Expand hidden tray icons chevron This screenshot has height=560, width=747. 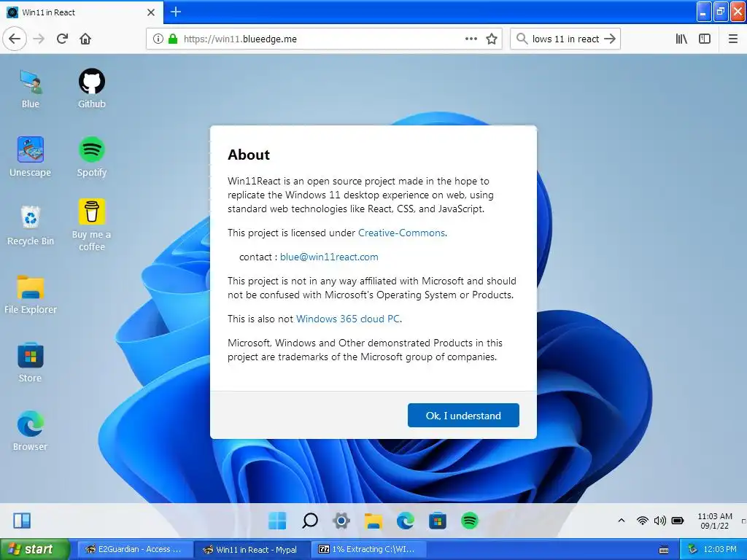coord(622,521)
